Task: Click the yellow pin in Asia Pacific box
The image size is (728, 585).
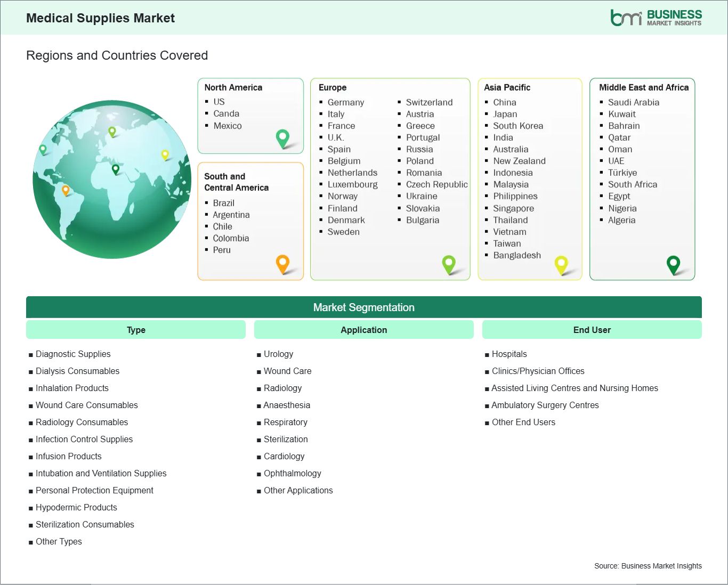Action: tap(561, 264)
